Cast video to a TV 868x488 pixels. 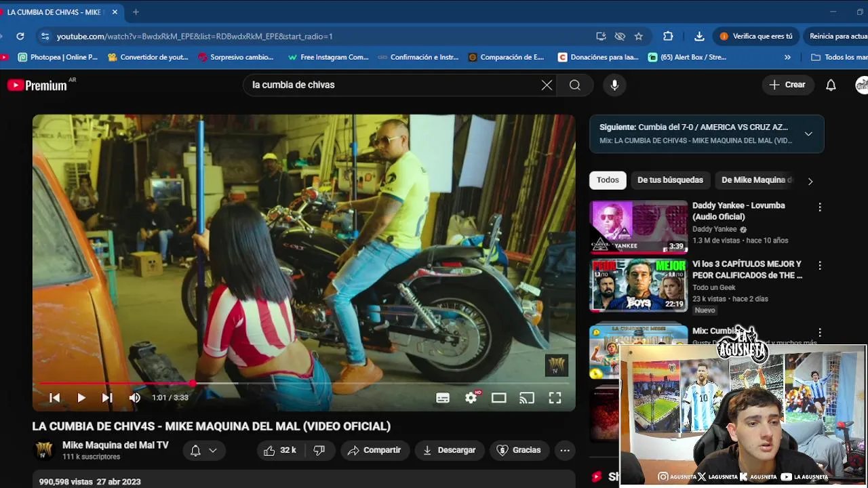tap(527, 398)
